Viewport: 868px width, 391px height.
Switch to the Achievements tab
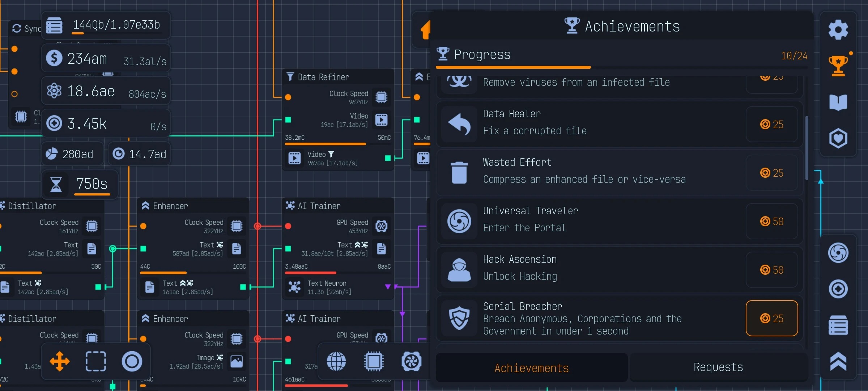pyautogui.click(x=531, y=368)
